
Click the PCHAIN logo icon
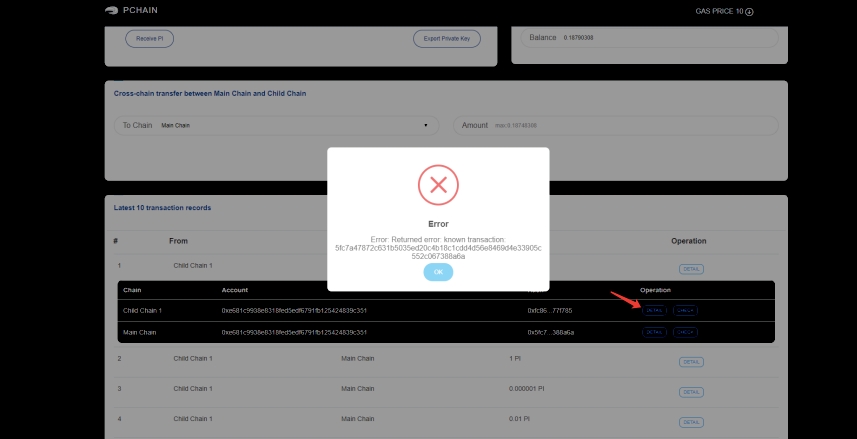[x=111, y=11]
